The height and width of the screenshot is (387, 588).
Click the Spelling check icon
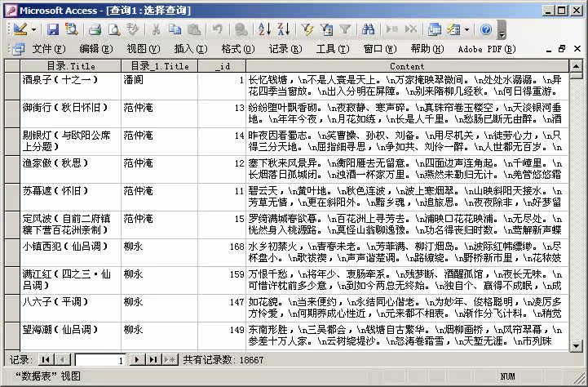pyautogui.click(x=133, y=29)
